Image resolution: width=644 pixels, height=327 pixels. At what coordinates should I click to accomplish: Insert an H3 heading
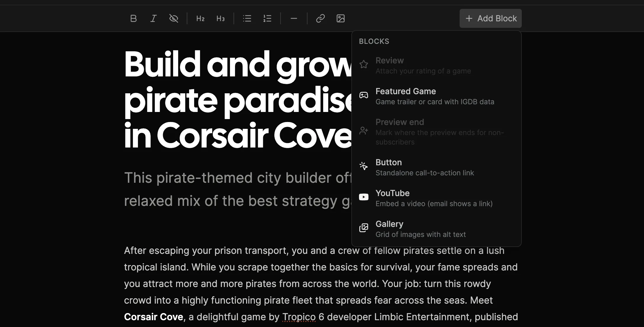click(220, 18)
